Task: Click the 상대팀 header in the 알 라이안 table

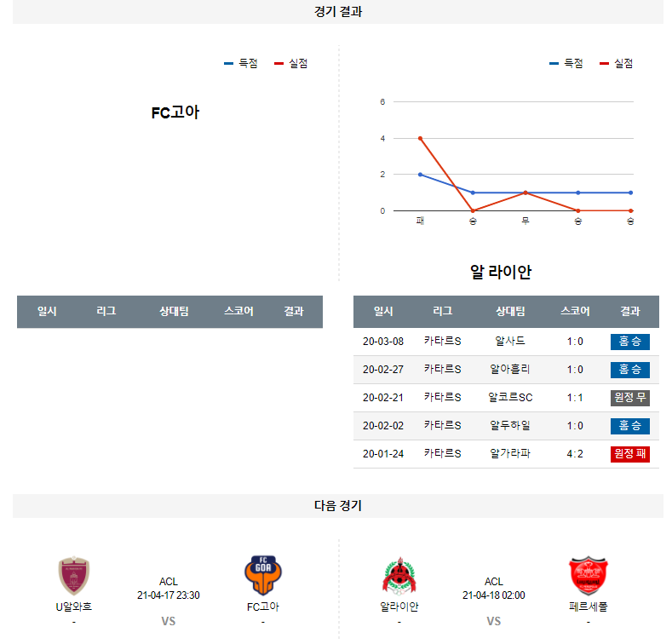Action: pyautogui.click(x=510, y=312)
